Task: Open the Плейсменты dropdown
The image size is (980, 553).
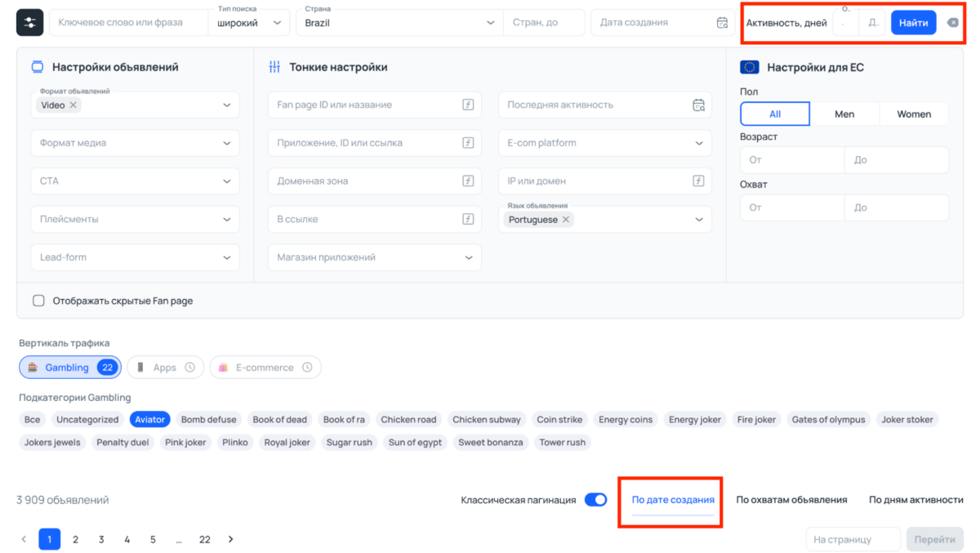Action: tap(136, 219)
